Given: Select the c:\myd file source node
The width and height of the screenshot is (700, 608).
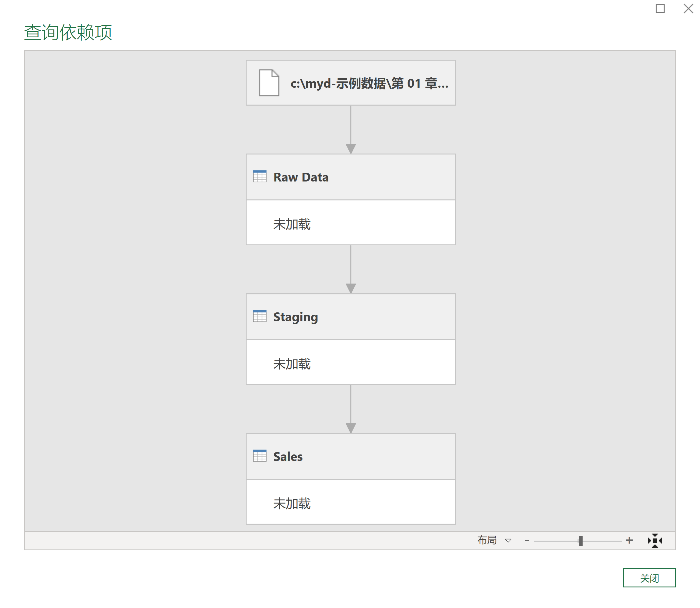Looking at the screenshot, I should (350, 83).
